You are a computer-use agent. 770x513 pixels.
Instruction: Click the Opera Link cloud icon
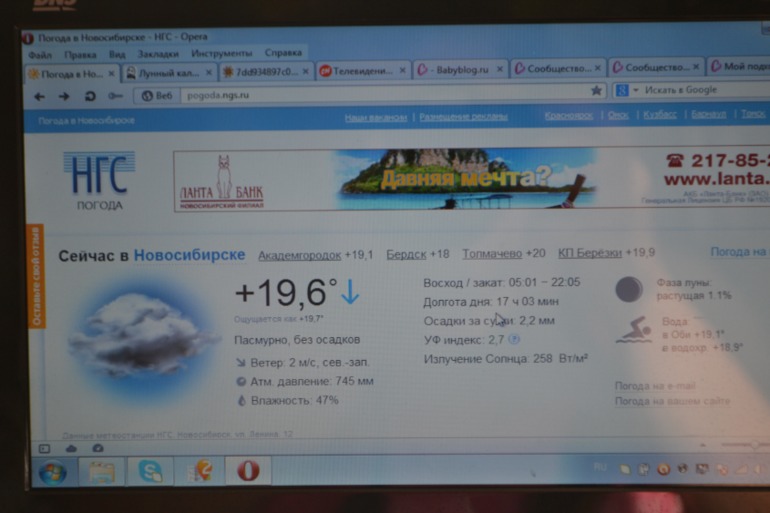click(71, 449)
